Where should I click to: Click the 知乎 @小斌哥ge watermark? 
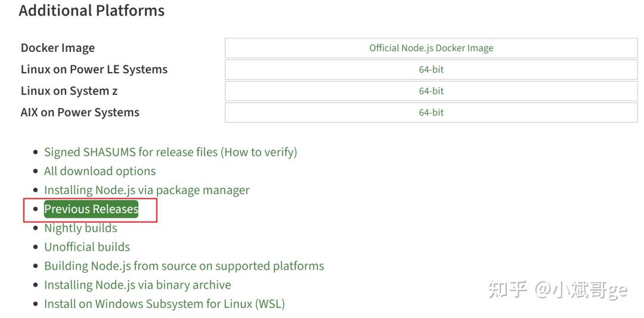(x=558, y=290)
